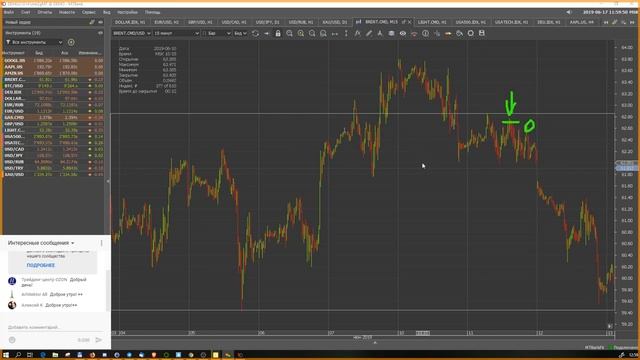
Task: Click the third magnifier zoom icon
Action: pos(312,33)
